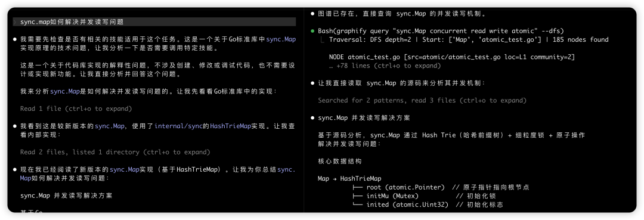This screenshot has width=644, height=220.
Task: Click the highlighted 'internal/sync' text
Action: tap(179, 126)
